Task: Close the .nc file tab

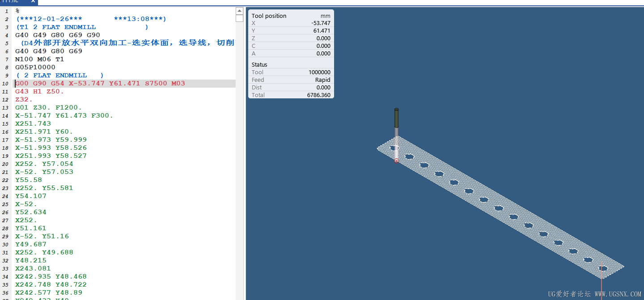Action: pyautogui.click(x=33, y=1)
